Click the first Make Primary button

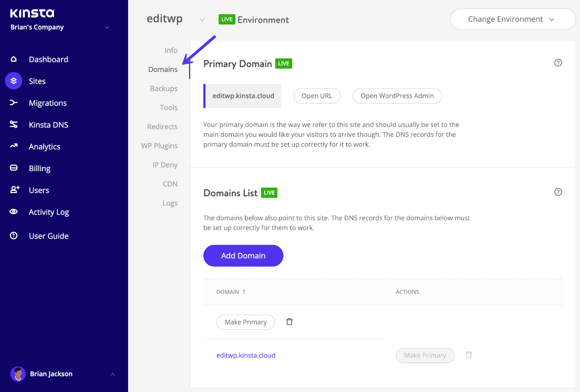click(246, 322)
